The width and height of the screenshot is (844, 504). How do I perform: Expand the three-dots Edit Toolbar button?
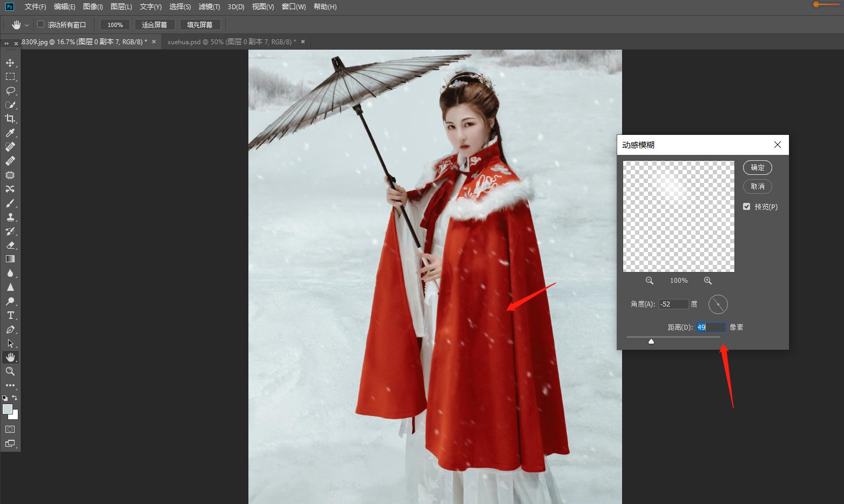[x=10, y=385]
